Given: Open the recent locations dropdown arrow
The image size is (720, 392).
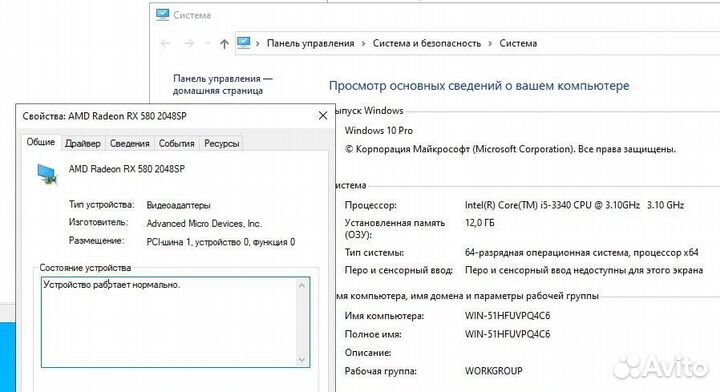Looking at the screenshot, I should [208, 44].
